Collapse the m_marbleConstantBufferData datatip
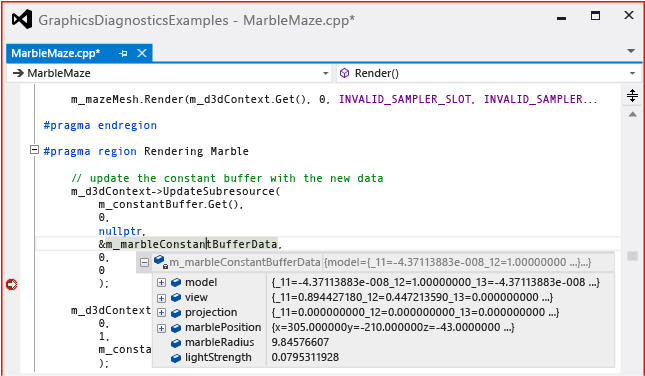645x376 pixels. coord(144,262)
